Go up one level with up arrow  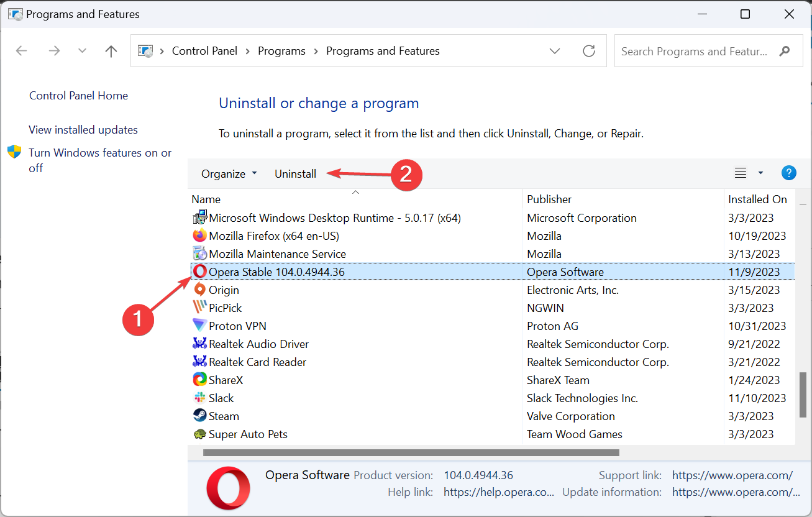111,51
